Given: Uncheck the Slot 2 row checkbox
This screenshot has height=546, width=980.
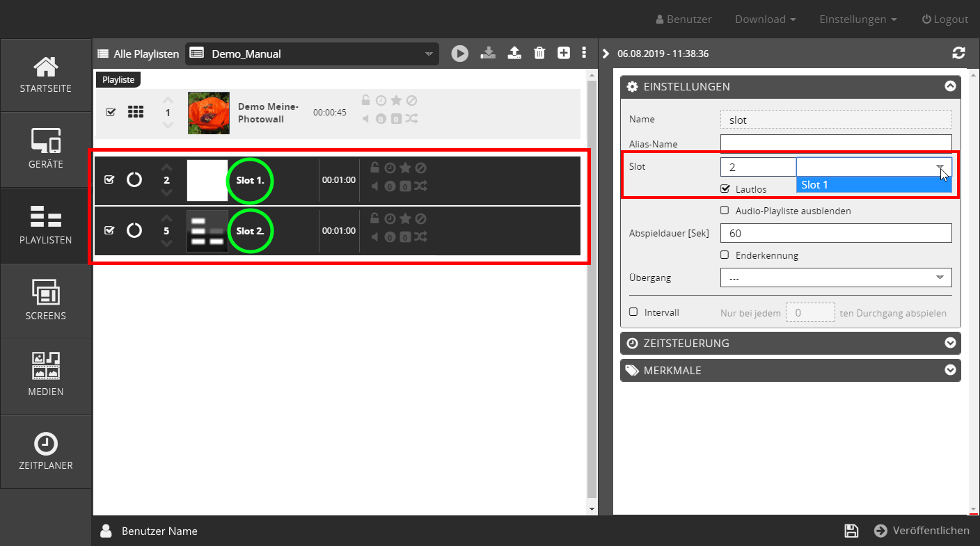Looking at the screenshot, I should (x=109, y=230).
